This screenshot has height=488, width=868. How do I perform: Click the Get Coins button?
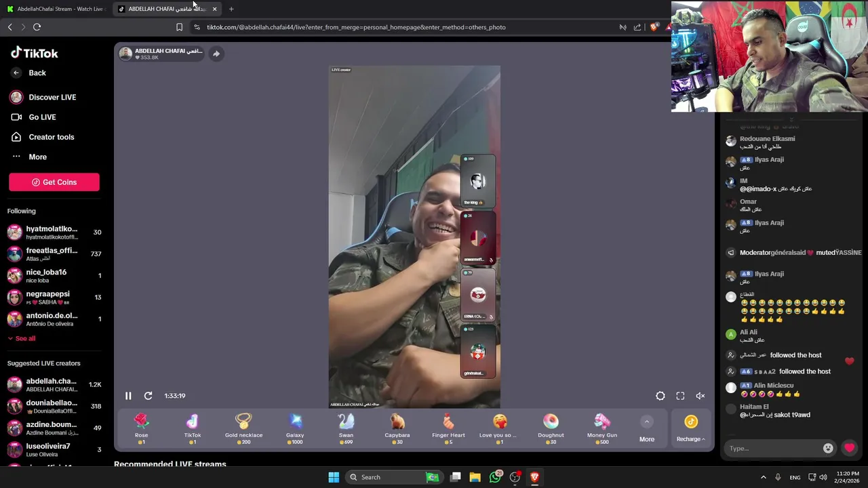[54, 182]
